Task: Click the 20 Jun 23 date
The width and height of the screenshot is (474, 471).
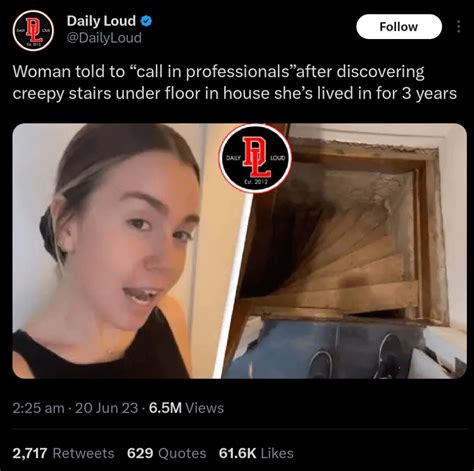Action: pos(106,408)
